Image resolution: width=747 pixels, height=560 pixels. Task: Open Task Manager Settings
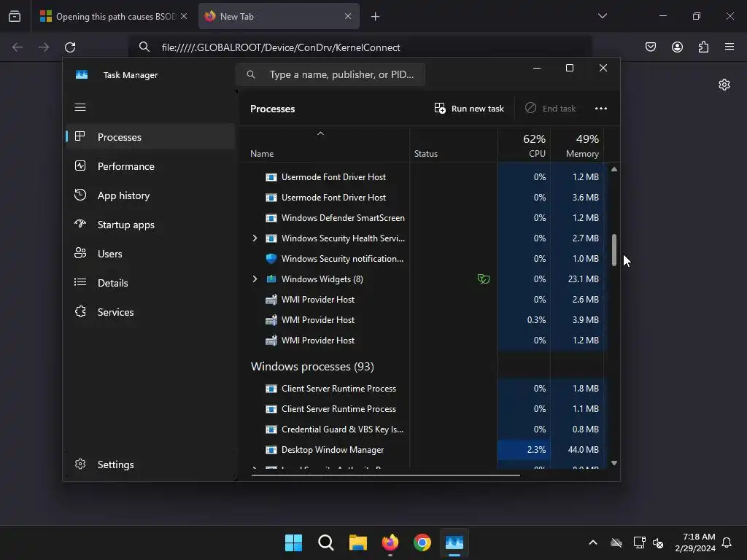click(150, 464)
